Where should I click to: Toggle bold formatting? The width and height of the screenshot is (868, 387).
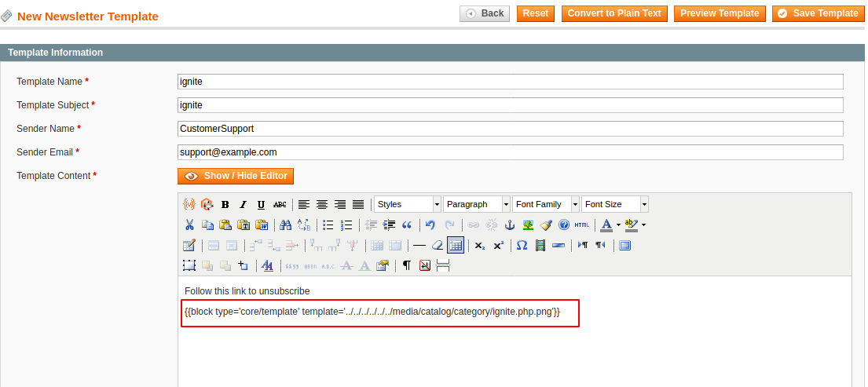click(x=225, y=204)
